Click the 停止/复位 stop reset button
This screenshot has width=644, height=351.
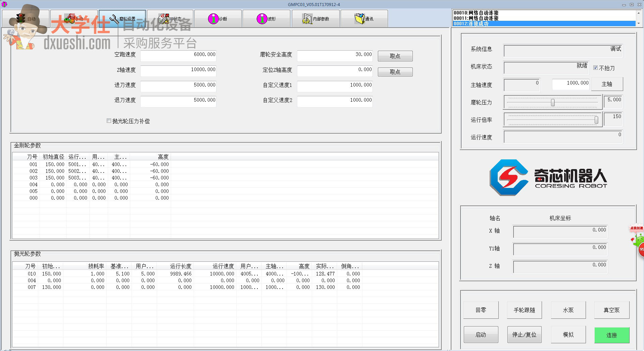coord(524,335)
